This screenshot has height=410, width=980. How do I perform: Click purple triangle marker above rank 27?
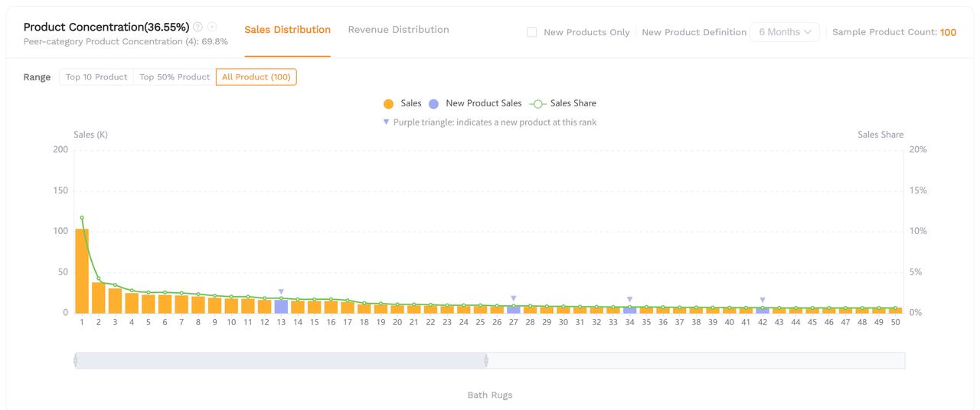(514, 298)
